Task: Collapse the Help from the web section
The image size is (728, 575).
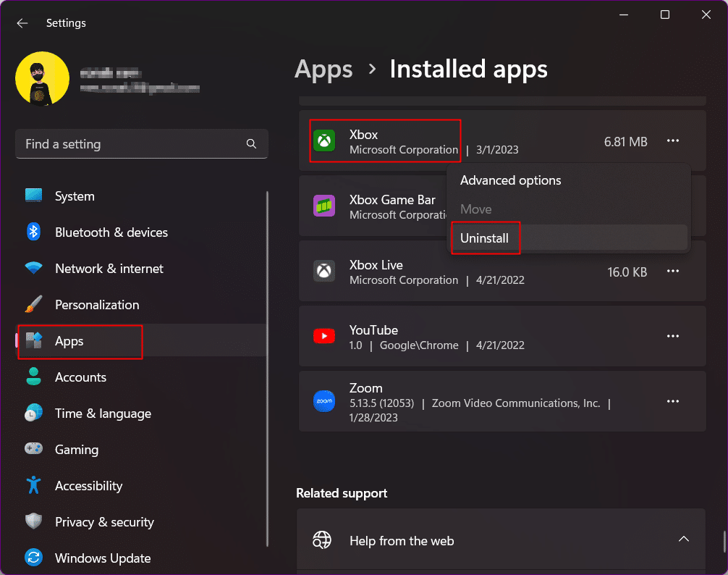Action: [683, 540]
